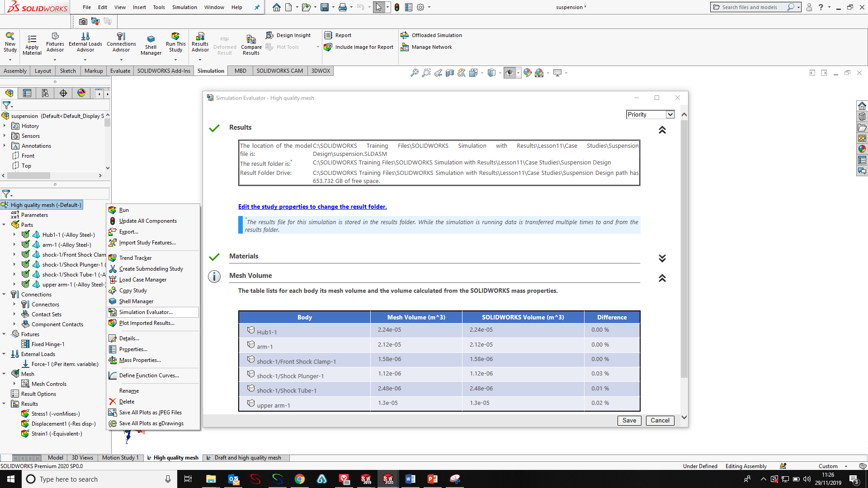
Task: Click the Edit the study properties link
Action: tap(312, 206)
